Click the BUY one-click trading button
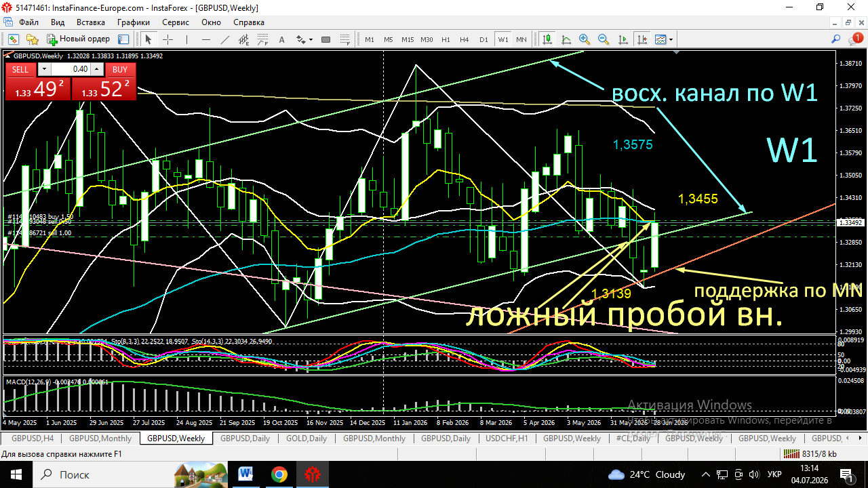868x488 pixels. click(120, 69)
